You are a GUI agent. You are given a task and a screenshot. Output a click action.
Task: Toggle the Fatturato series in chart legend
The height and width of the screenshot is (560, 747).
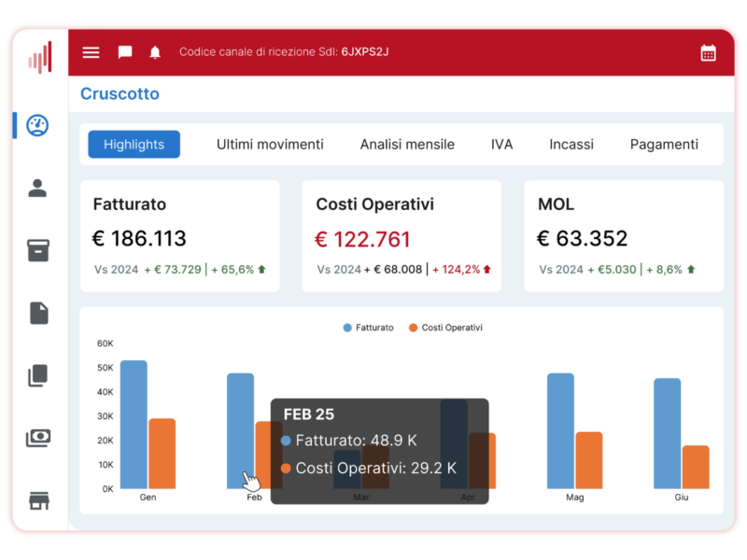coord(368,328)
